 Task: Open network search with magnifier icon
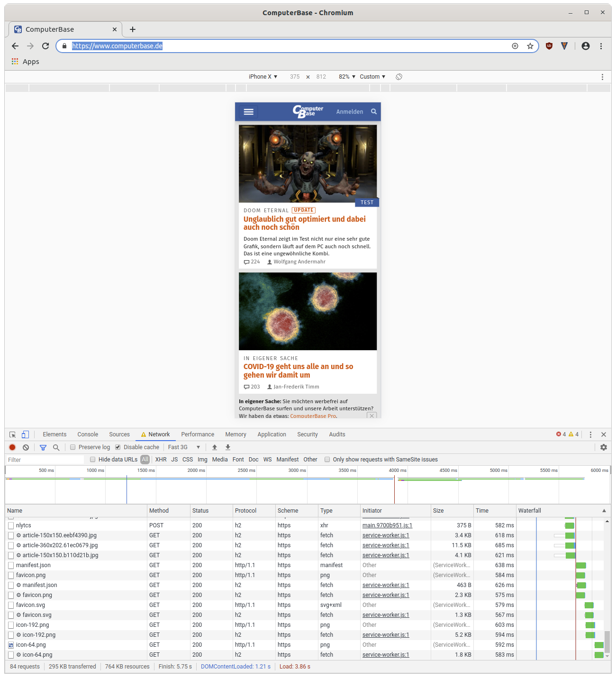(x=56, y=447)
